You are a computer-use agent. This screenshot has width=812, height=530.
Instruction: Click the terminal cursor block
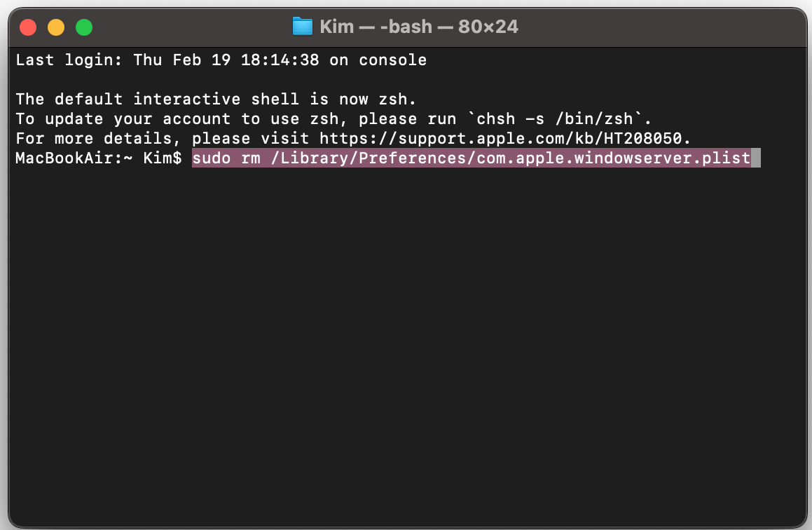(755, 158)
